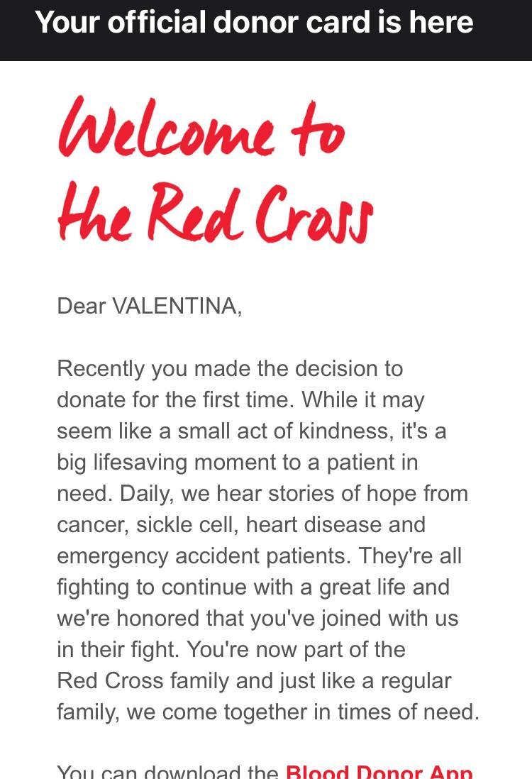Click the text 'You can download the'
Viewport: 532px width, 779px height.
click(x=167, y=772)
